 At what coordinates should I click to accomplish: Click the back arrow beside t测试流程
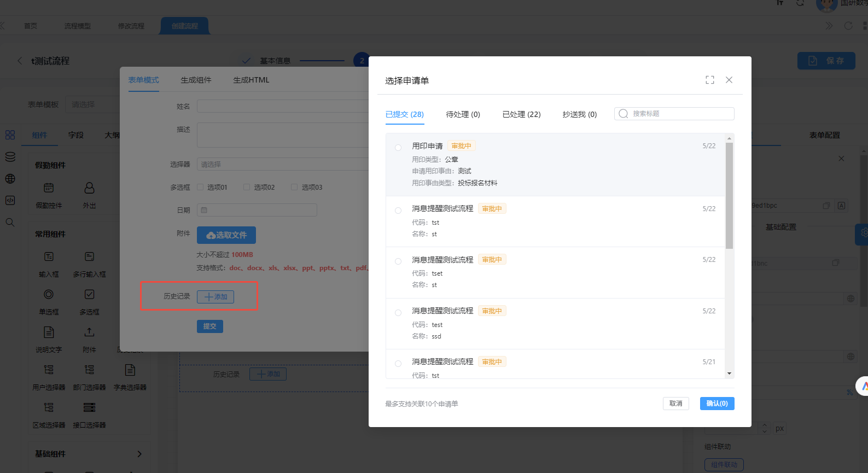point(20,61)
